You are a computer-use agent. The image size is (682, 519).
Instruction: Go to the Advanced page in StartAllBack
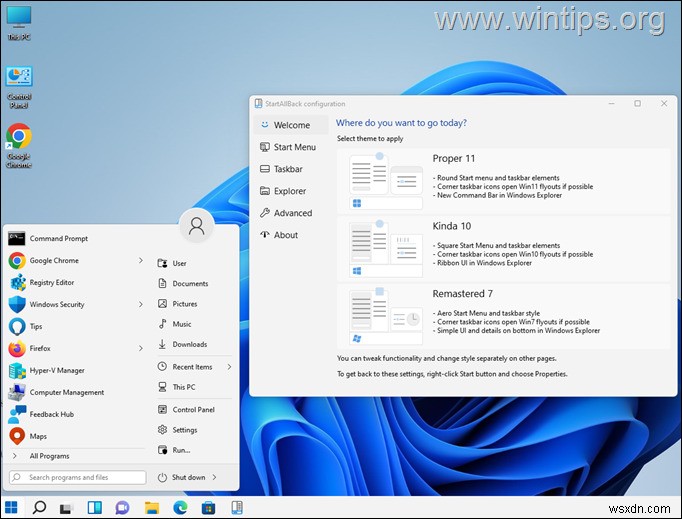292,213
